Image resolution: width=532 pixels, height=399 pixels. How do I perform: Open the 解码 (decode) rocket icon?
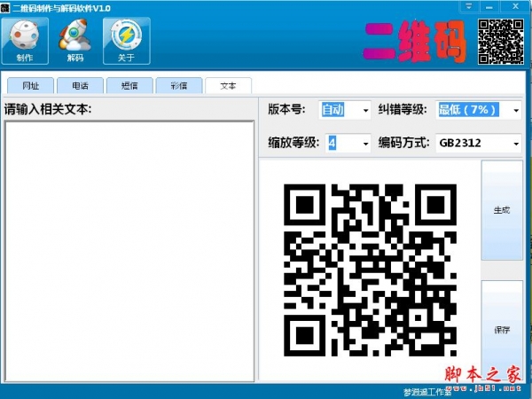75,41
